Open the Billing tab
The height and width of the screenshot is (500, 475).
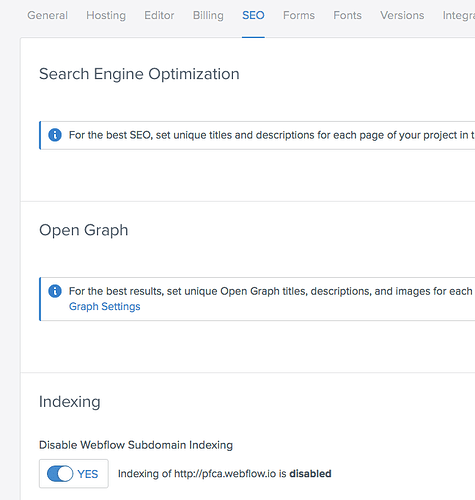[x=208, y=15]
